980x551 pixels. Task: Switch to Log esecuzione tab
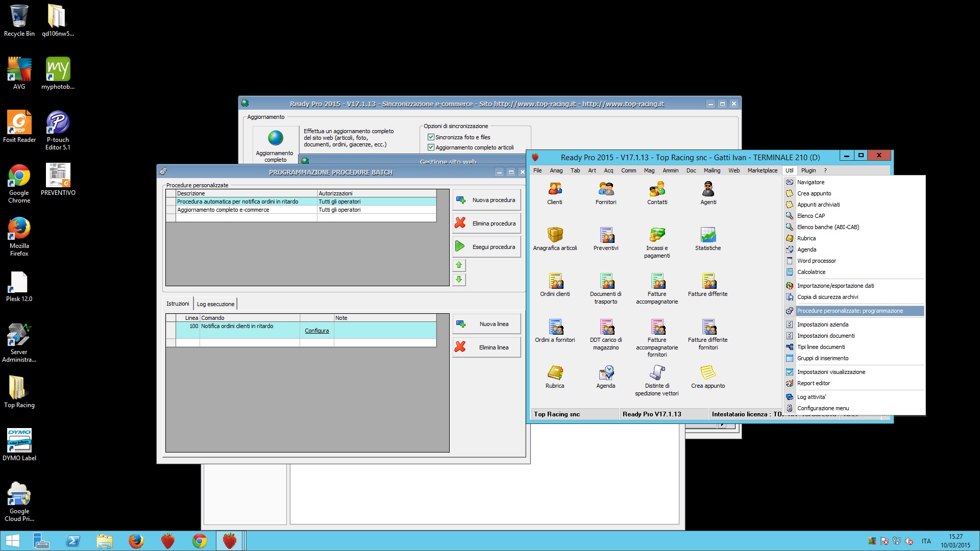point(215,304)
